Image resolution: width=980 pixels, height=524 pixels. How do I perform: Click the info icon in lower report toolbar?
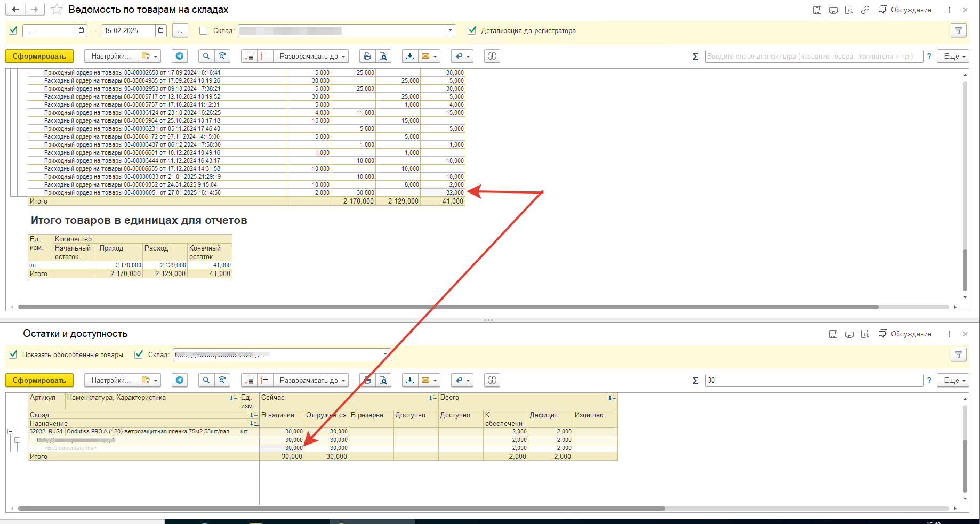click(x=492, y=380)
